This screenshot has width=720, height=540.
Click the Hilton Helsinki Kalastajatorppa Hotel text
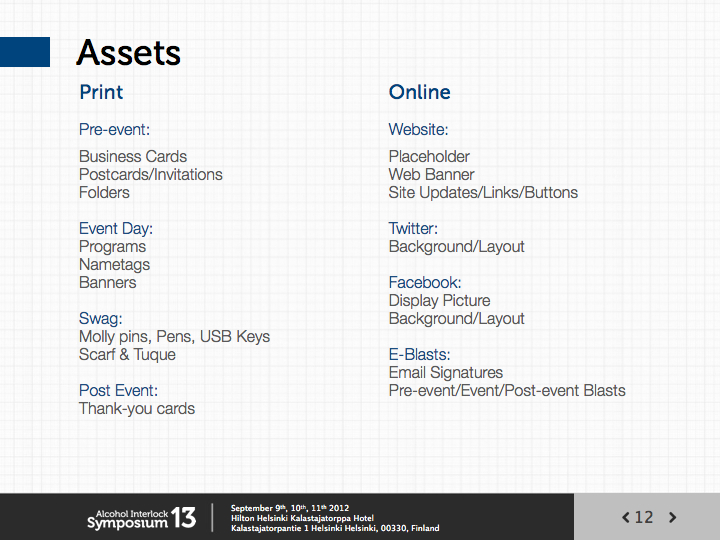[302, 518]
